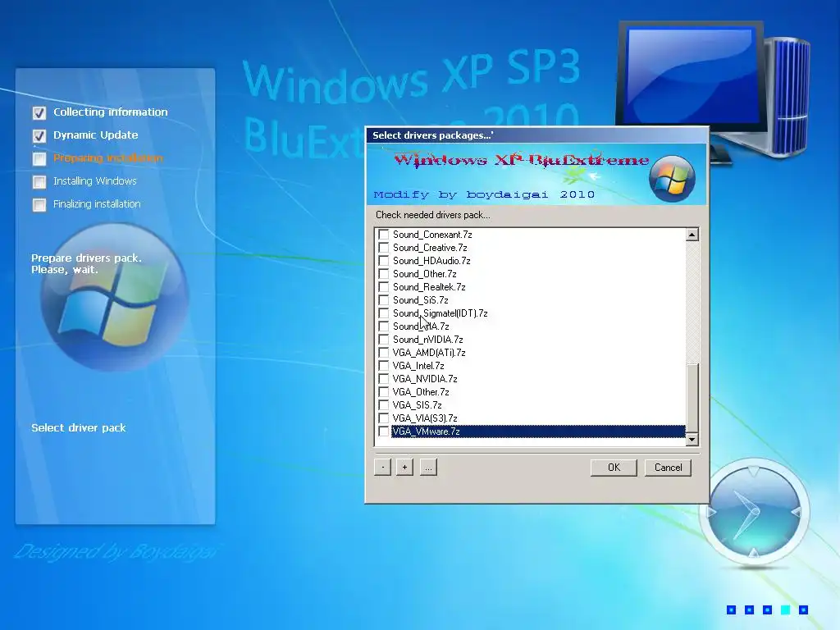The height and width of the screenshot is (630, 840).
Task: Select the VGA_VMware.7z highlighted row
Action: pos(538,431)
